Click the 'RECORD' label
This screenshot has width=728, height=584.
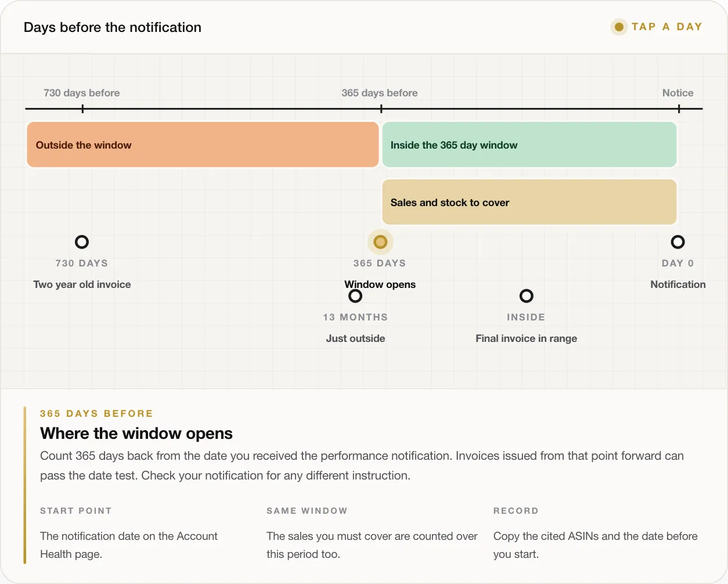pyautogui.click(x=516, y=511)
